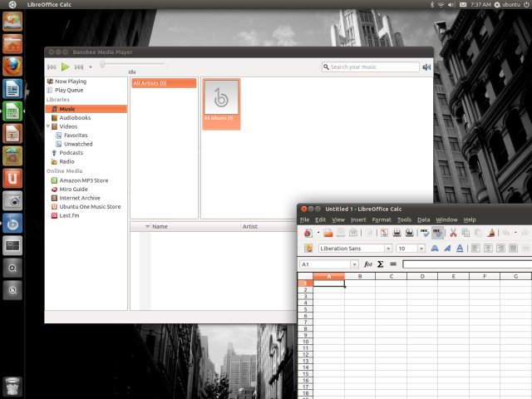Open the File menu in Calc
This screenshot has width=532, height=399.
[304, 219]
